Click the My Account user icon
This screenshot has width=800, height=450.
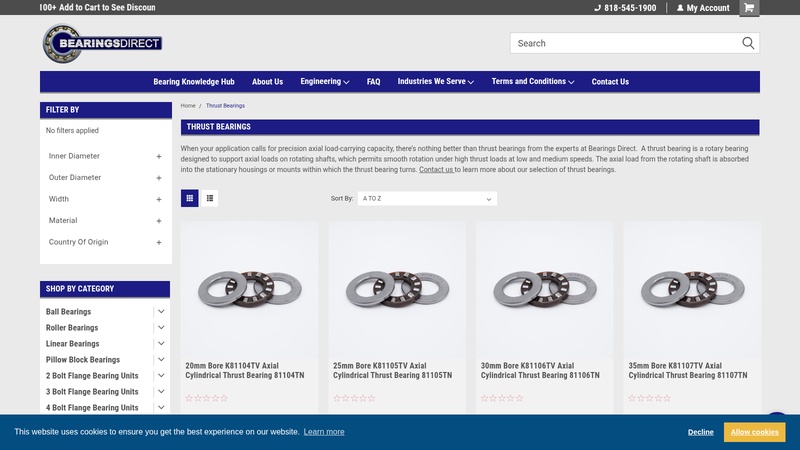(x=681, y=8)
